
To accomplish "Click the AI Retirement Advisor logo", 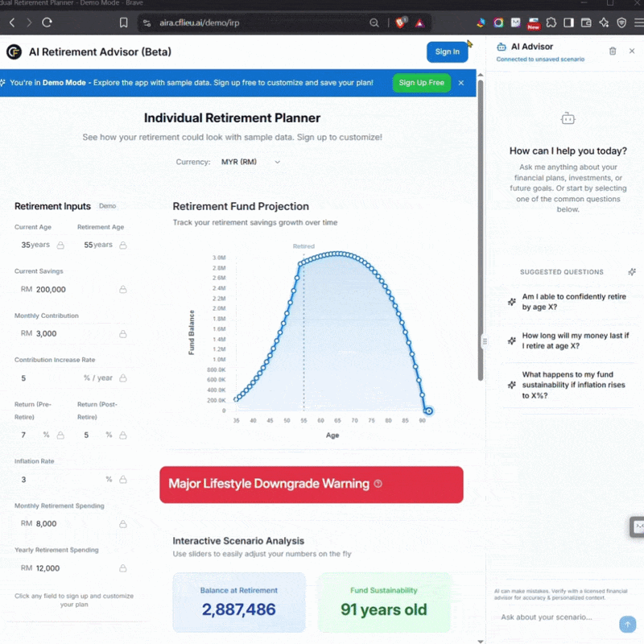I will (x=14, y=52).
